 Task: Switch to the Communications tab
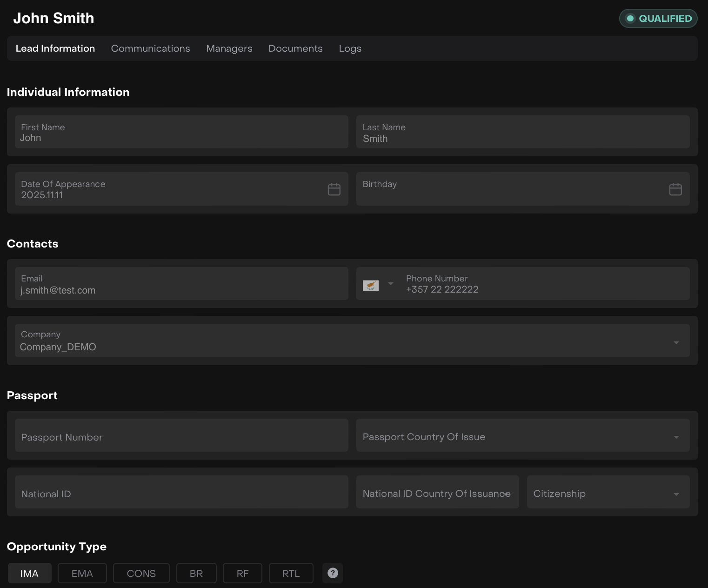click(x=150, y=48)
